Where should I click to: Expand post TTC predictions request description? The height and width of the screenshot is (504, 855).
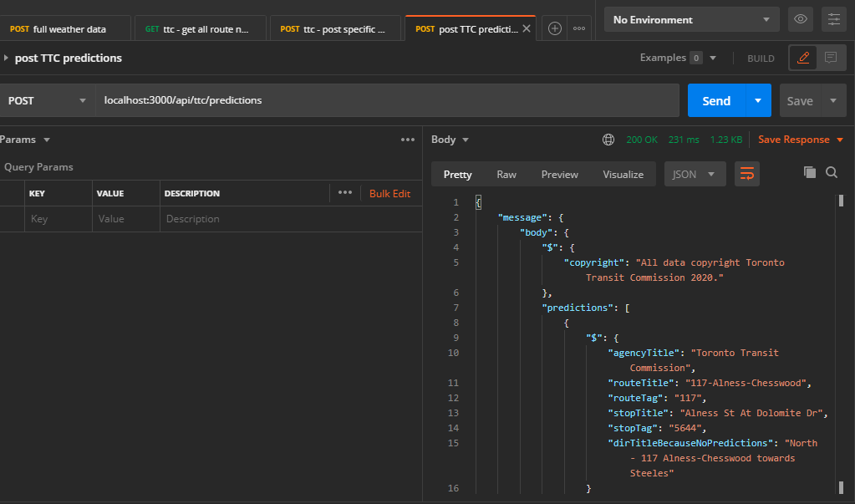coord(6,58)
